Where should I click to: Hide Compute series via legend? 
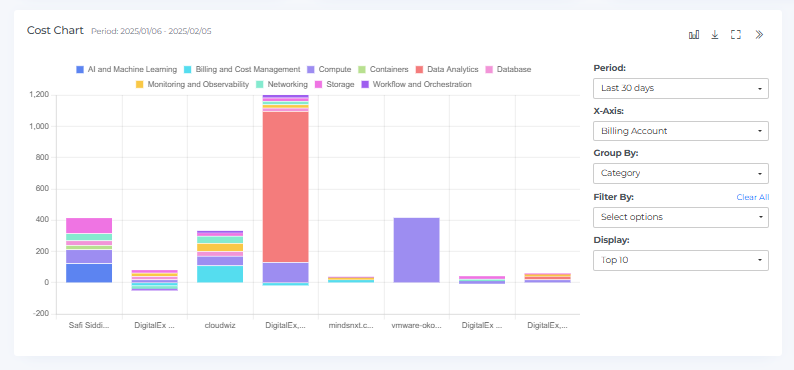pyautogui.click(x=329, y=69)
